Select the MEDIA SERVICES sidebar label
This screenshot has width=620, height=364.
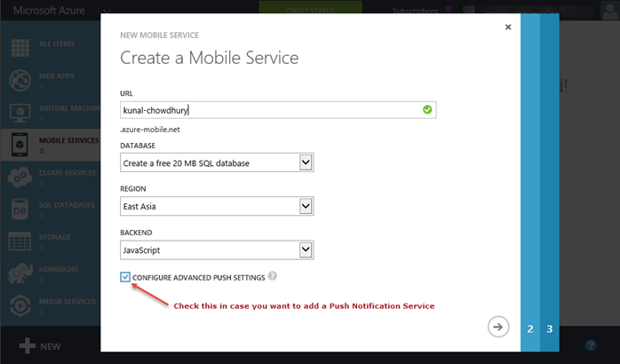pyautogui.click(x=68, y=302)
